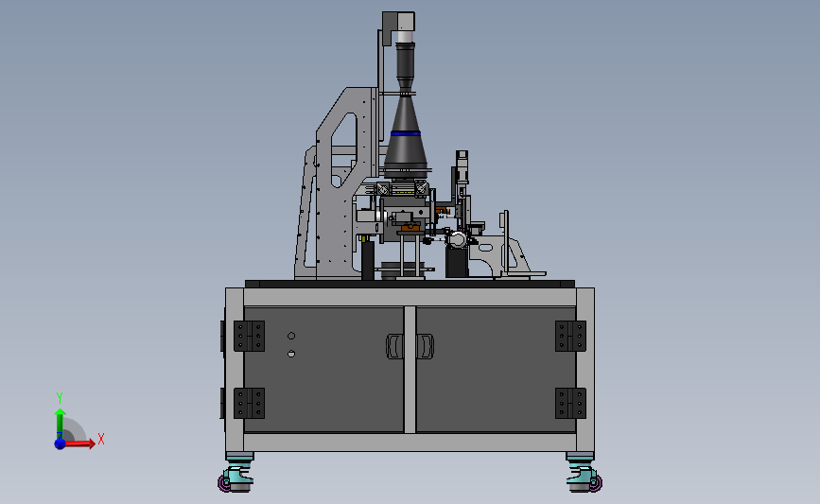Viewport: 820px width, 504px height.
Task: Select the left cabinet door panel
Action: (x=323, y=369)
